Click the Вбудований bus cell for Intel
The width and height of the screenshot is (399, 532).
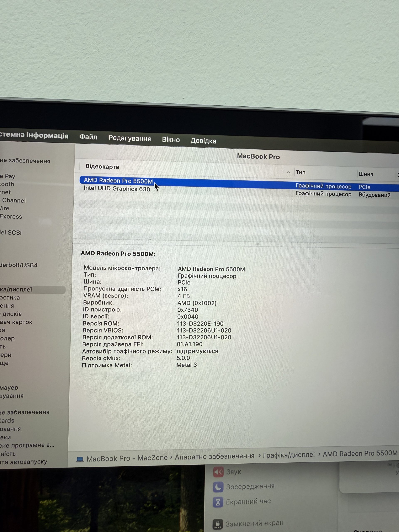[x=374, y=195]
